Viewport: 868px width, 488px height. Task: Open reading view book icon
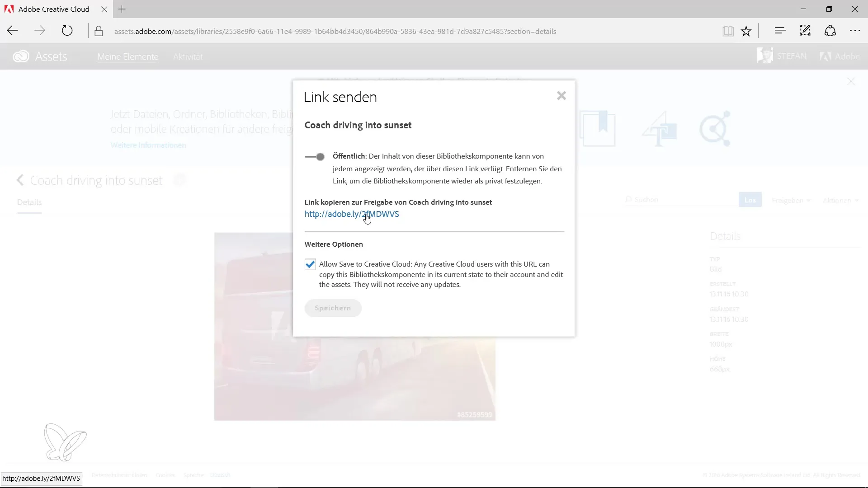(728, 31)
